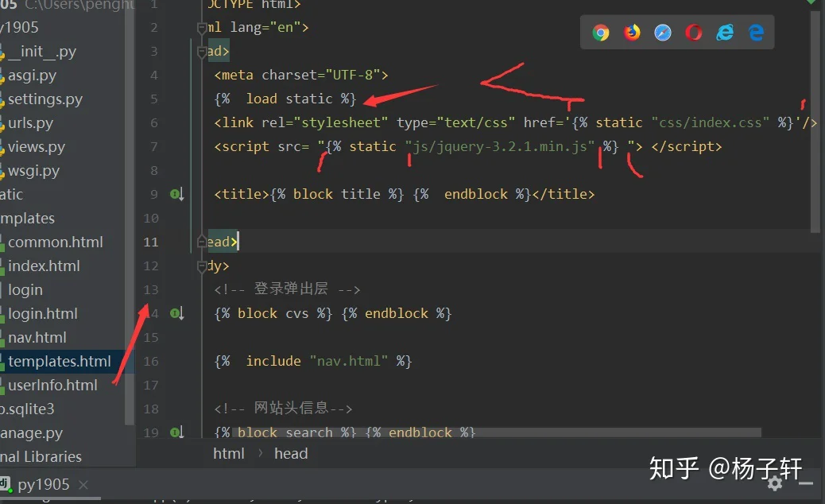Image resolution: width=825 pixels, height=504 pixels.
Task: Open the page preview in Chrome
Action: coord(600,33)
